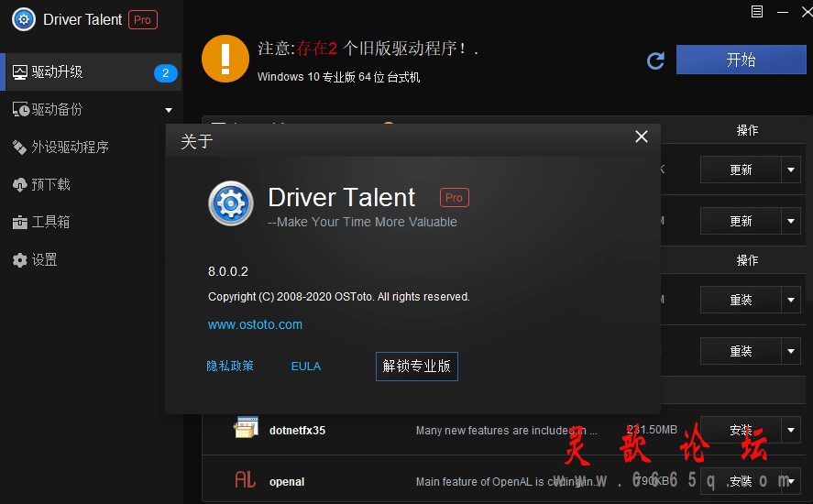Expand install dropdown for dotnetfx35 row
The image size is (813, 504).
tap(791, 430)
